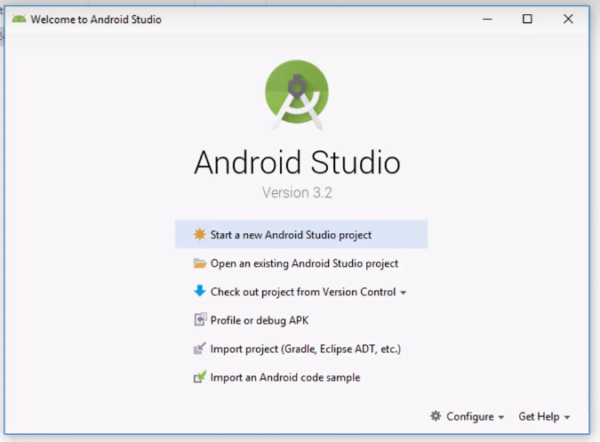Expand the Version Control checkout dropdown arrow
The height and width of the screenshot is (442, 600).
tap(404, 293)
